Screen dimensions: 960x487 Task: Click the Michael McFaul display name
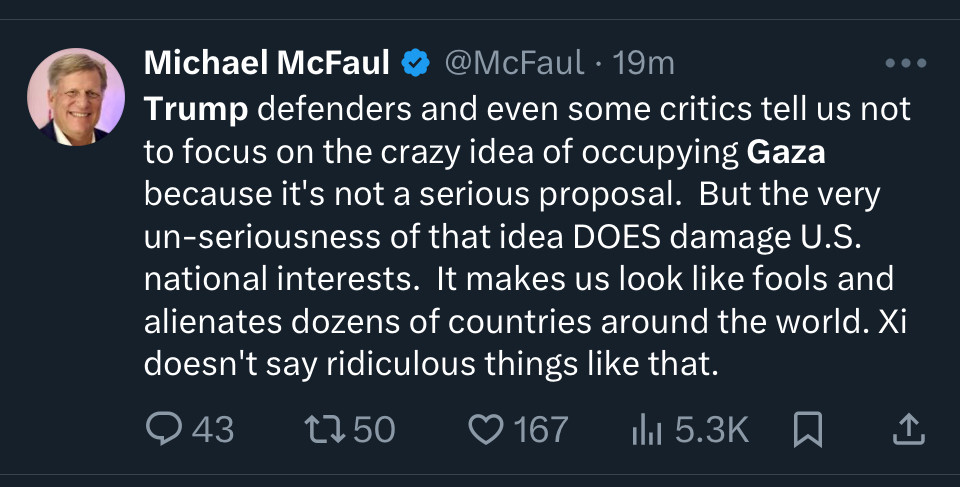[266, 62]
